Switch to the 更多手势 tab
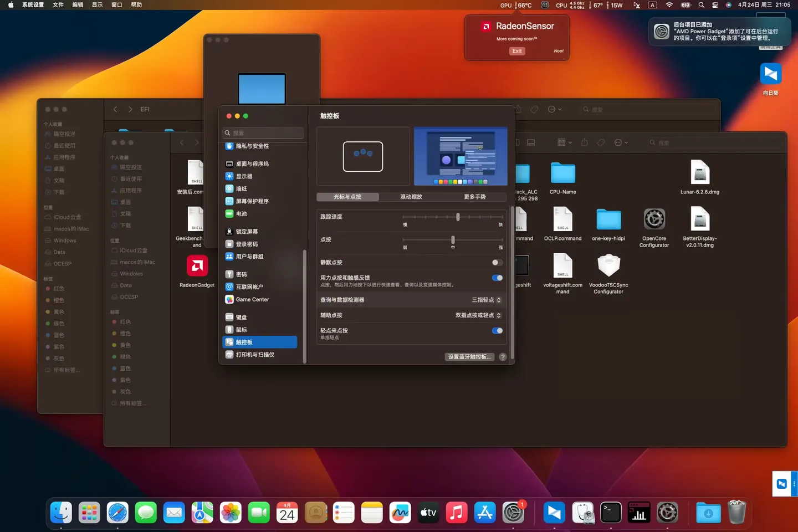The image size is (798, 532). click(x=474, y=197)
